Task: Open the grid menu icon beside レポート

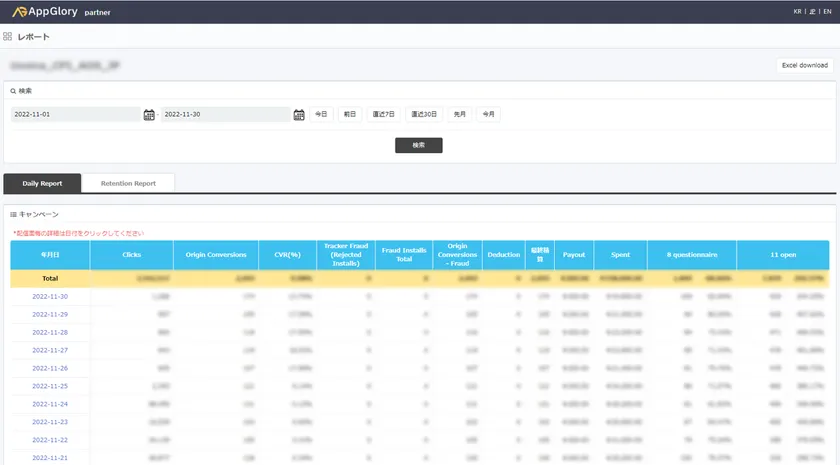Action: click(x=8, y=37)
